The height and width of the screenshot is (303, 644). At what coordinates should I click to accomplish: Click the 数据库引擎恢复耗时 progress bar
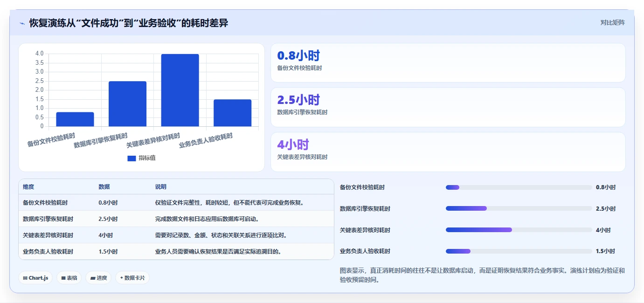coord(519,208)
